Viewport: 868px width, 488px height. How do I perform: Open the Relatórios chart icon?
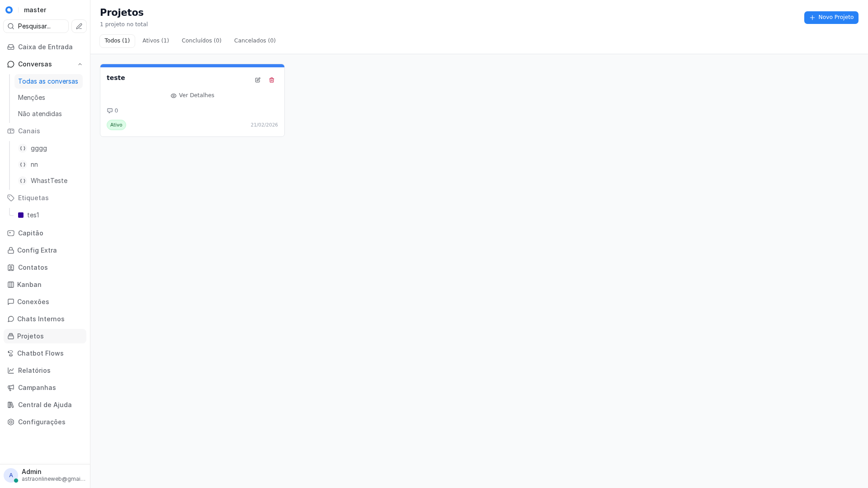pyautogui.click(x=10, y=371)
